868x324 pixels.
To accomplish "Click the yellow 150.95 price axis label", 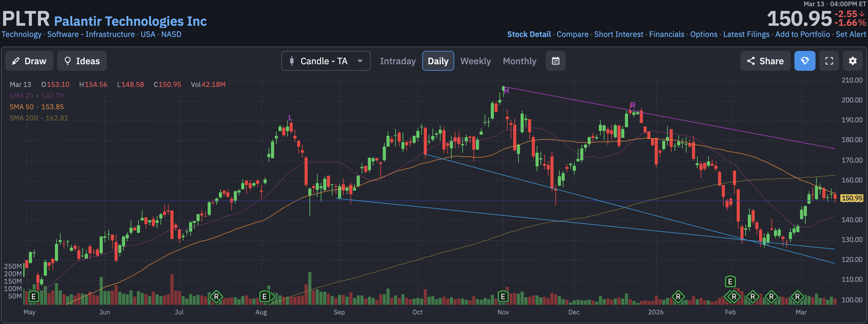I will pos(852,198).
